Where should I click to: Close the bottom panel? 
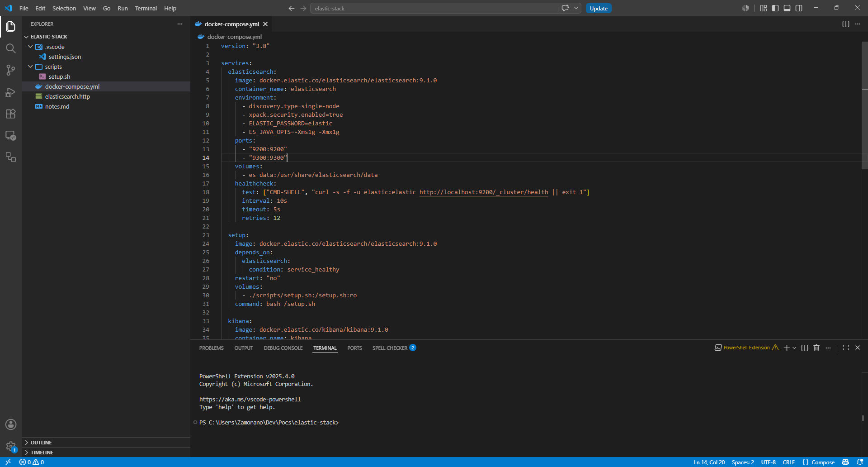pyautogui.click(x=858, y=348)
